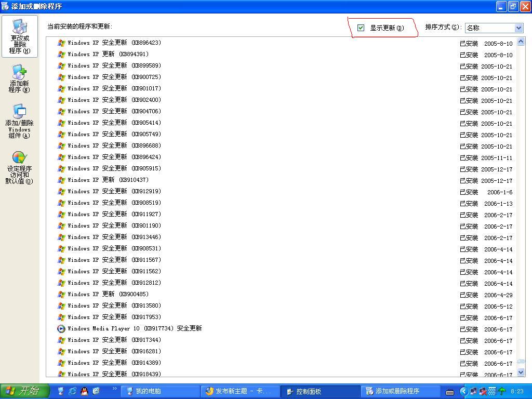Viewport: 532px width, 399px height.
Task: Select Windows XP 安全更新 (KB901190) entry
Action: 114,226
